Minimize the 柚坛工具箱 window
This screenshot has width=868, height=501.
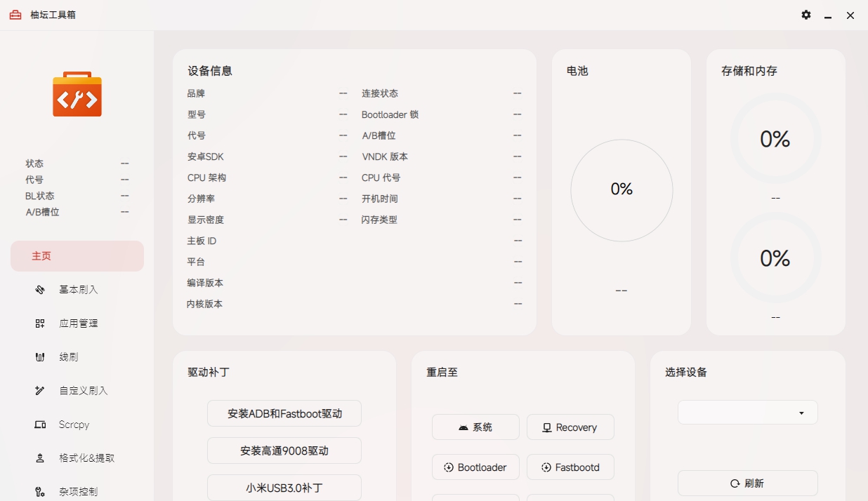pyautogui.click(x=829, y=15)
